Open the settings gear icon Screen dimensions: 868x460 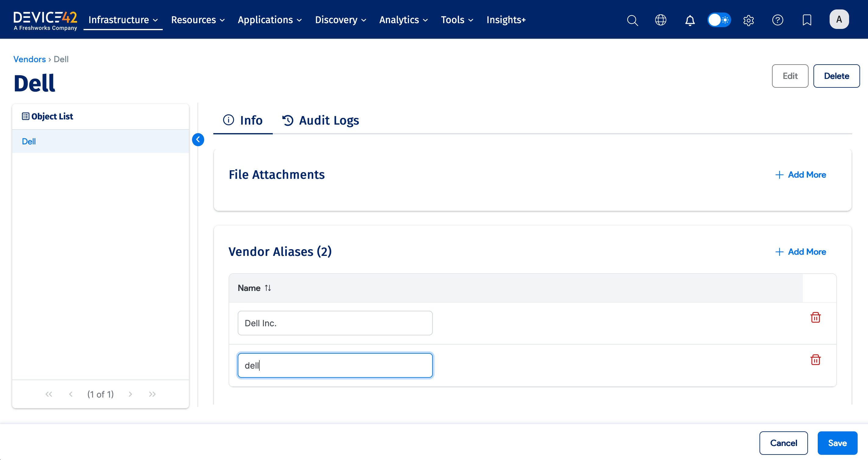pyautogui.click(x=749, y=20)
